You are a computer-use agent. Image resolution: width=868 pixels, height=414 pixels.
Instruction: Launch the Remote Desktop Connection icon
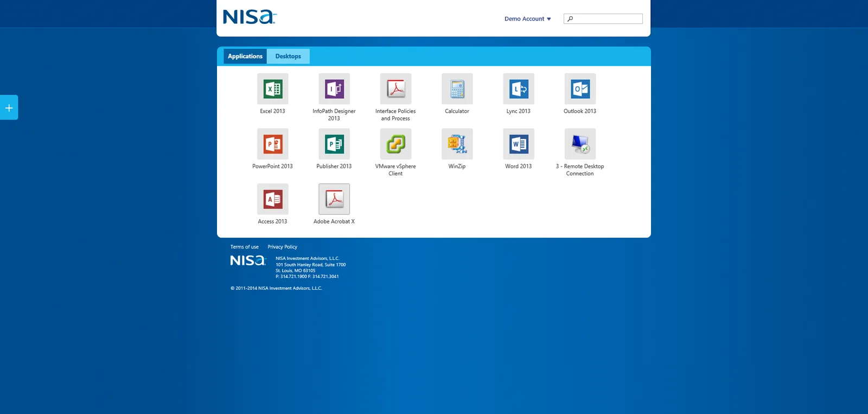(x=580, y=144)
